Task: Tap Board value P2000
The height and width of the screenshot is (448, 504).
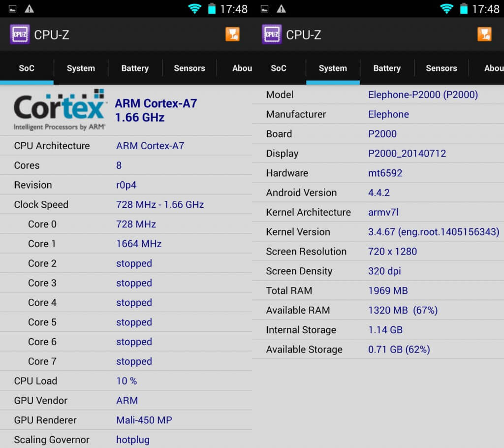Action: pos(382,134)
